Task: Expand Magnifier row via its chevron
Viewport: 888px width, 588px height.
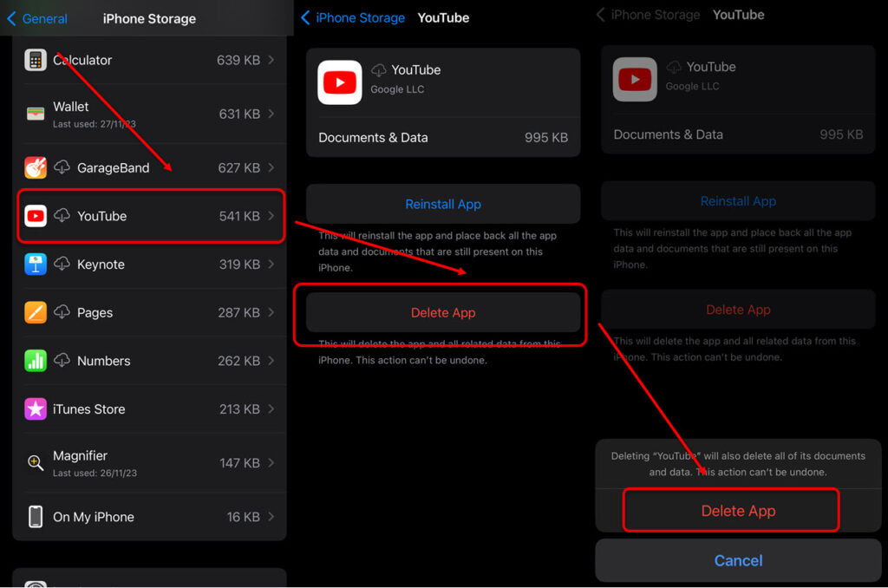Action: tap(271, 463)
